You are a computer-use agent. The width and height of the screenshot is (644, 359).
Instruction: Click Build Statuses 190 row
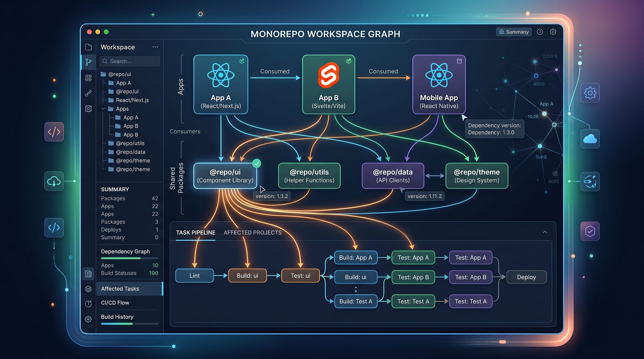pyautogui.click(x=129, y=273)
